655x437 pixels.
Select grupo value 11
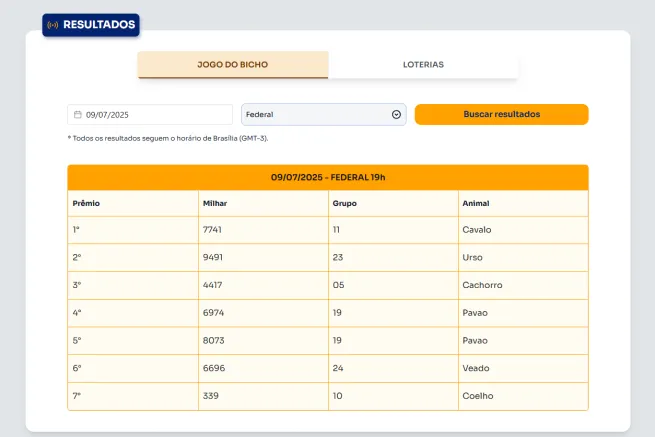tap(393, 230)
